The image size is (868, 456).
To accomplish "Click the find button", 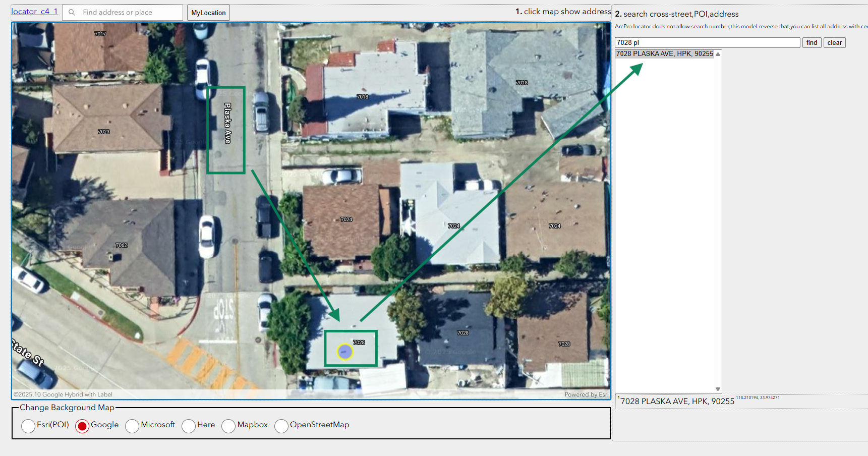I will point(812,43).
